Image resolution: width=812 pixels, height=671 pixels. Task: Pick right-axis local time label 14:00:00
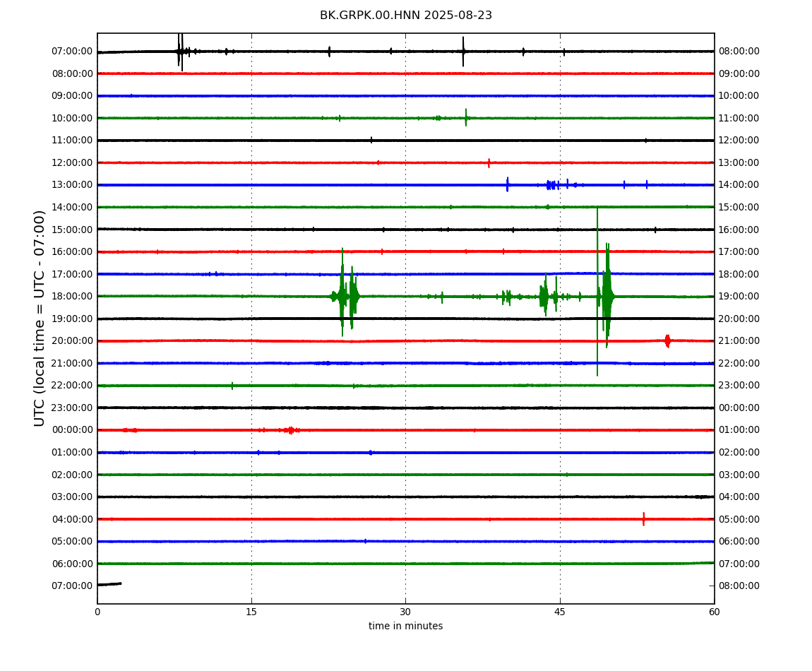(739, 185)
